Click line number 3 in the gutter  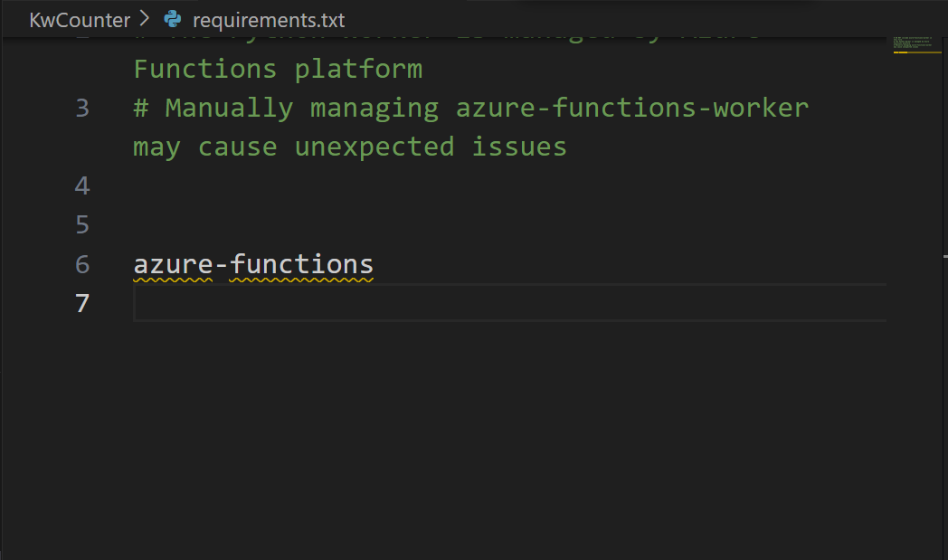pos(81,108)
